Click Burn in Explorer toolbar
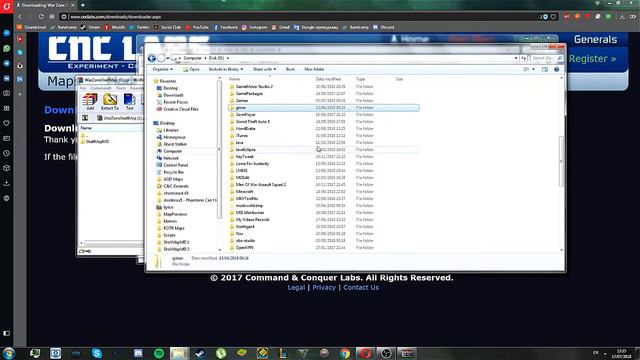Viewport: 640px width, 360px height. pos(290,69)
